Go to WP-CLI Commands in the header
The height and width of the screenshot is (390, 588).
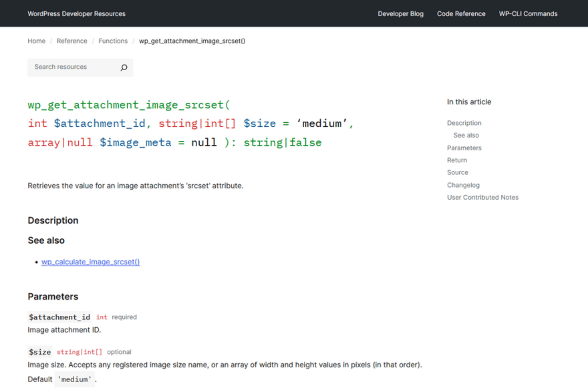pyautogui.click(x=528, y=13)
